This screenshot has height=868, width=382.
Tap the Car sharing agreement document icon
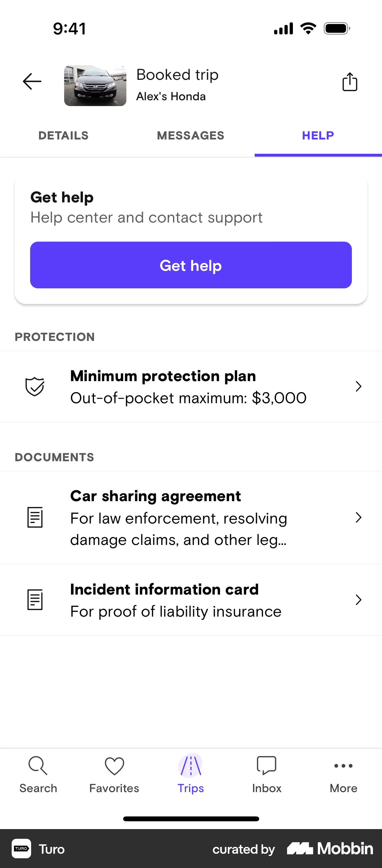(x=35, y=517)
